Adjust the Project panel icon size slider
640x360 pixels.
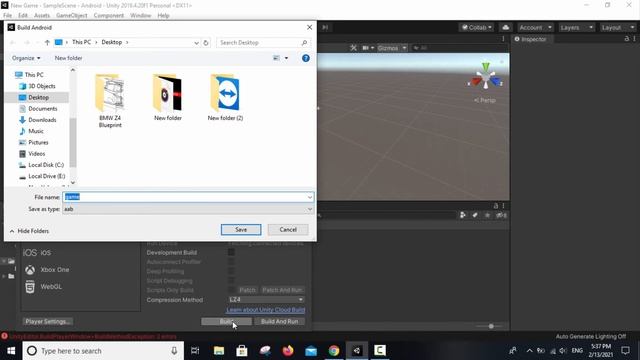[491, 326]
